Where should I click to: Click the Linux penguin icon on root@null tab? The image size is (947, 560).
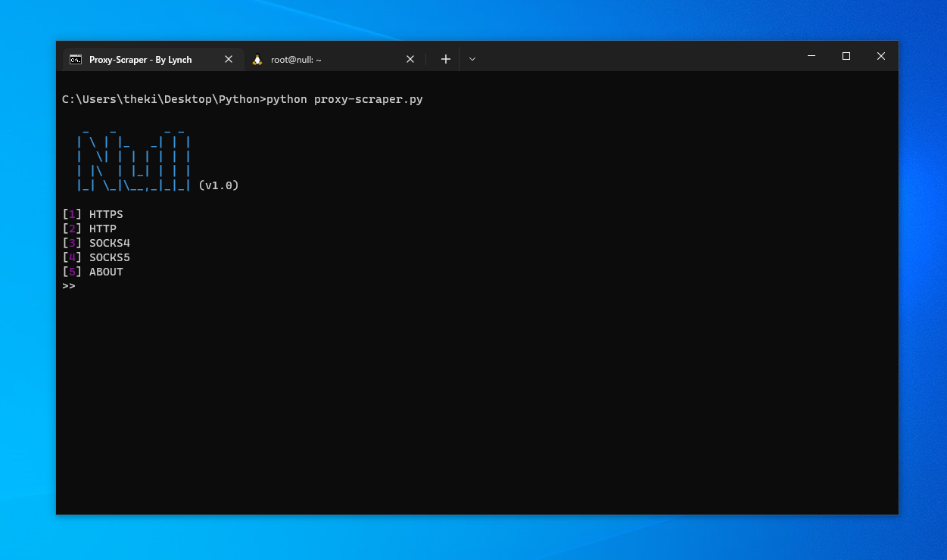(257, 59)
